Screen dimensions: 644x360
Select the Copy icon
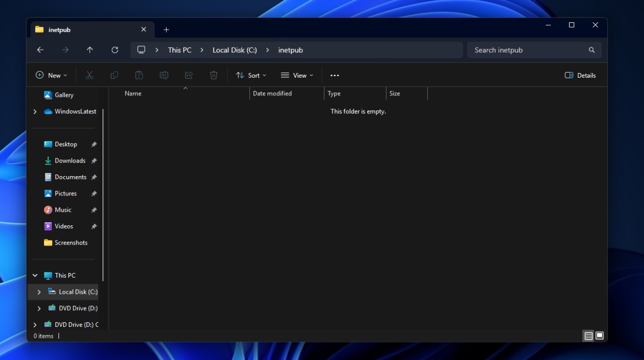click(x=114, y=75)
